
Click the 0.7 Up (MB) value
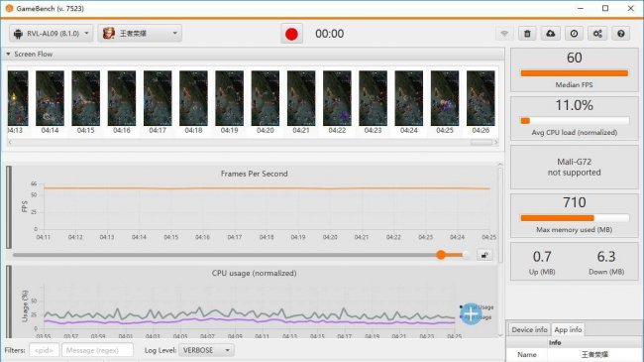(542, 257)
